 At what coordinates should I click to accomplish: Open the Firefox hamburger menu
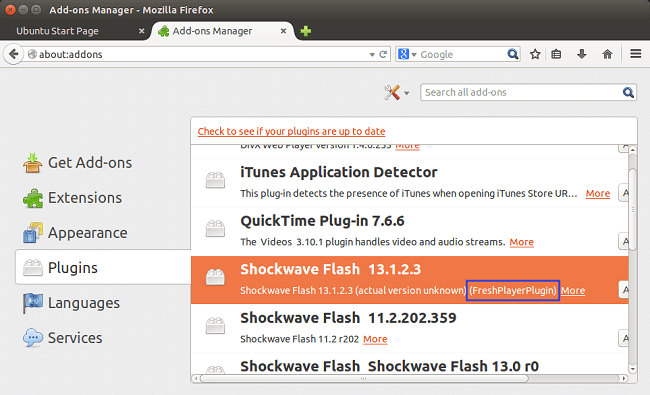[635, 53]
